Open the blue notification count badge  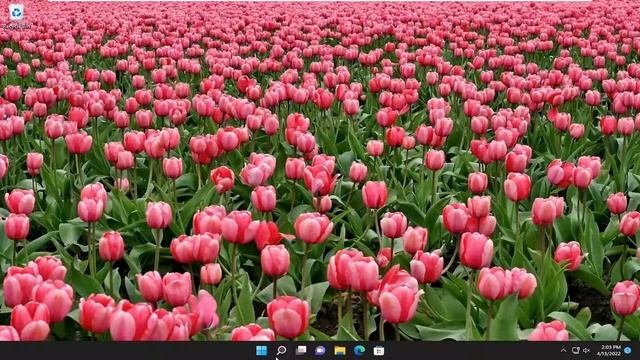point(628,350)
